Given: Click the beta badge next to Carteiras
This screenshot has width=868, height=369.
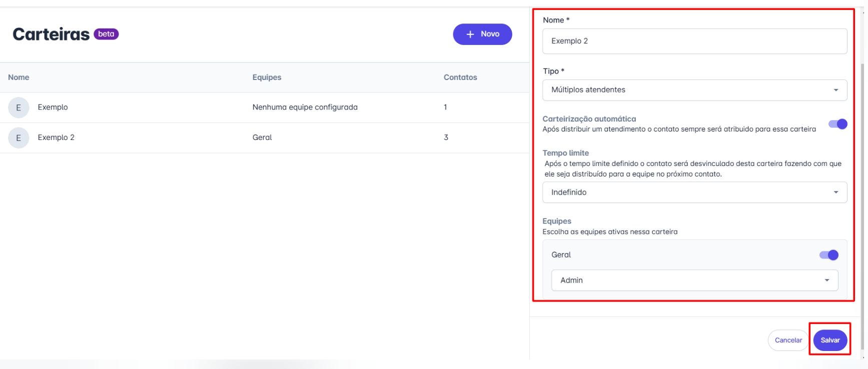Looking at the screenshot, I should point(106,34).
